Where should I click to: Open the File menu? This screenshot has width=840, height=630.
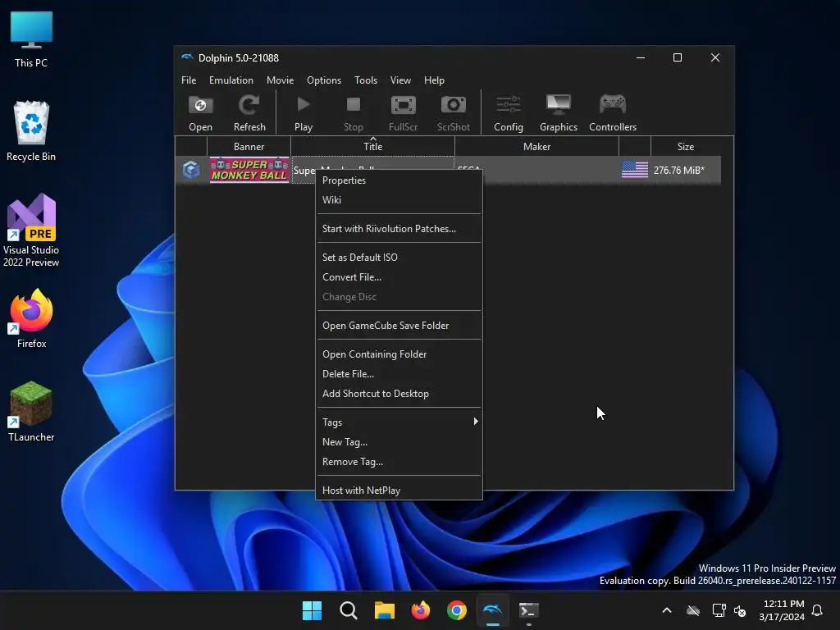[x=189, y=80]
